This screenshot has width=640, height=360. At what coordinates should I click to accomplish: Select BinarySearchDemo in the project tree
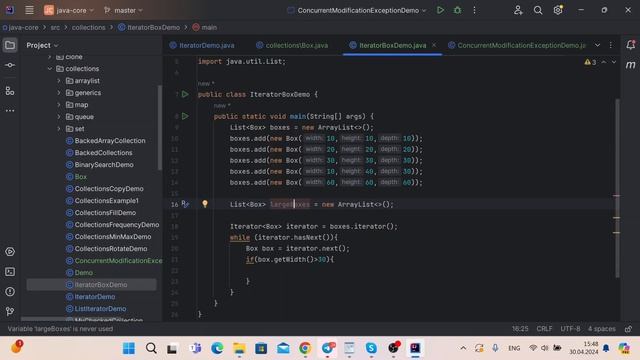[100, 165]
